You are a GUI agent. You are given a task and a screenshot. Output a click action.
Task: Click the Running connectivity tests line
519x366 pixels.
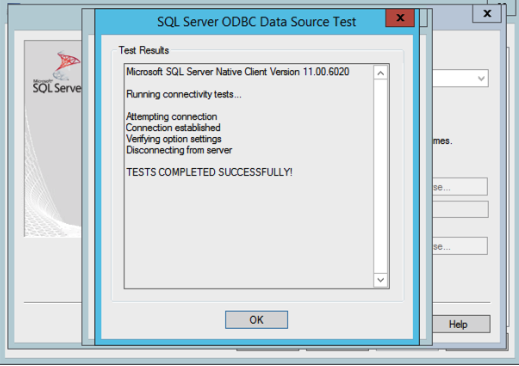(x=184, y=94)
